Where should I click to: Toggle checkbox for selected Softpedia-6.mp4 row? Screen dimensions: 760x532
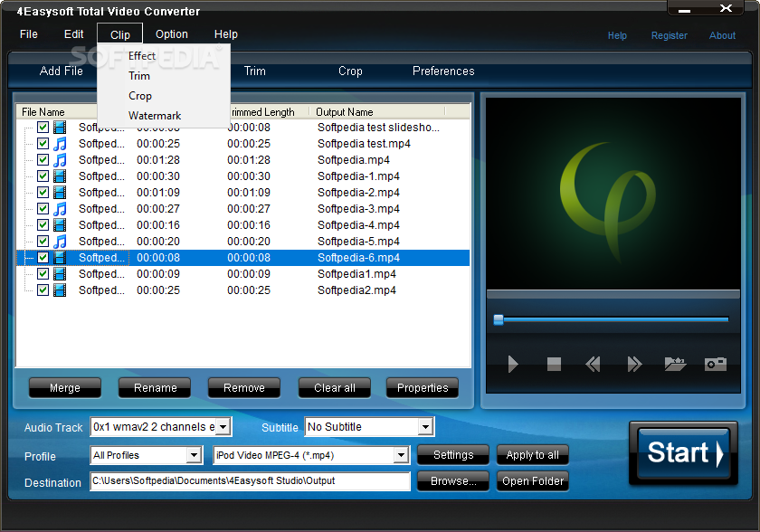pyautogui.click(x=43, y=258)
